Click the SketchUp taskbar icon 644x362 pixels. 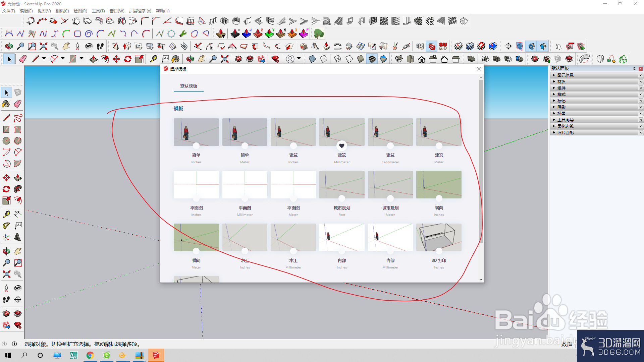[x=156, y=355]
